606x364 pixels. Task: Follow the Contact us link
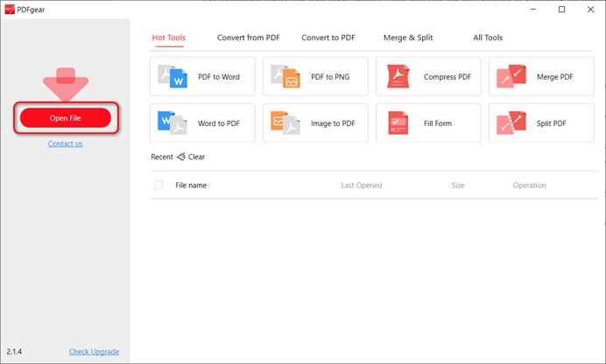pos(65,143)
